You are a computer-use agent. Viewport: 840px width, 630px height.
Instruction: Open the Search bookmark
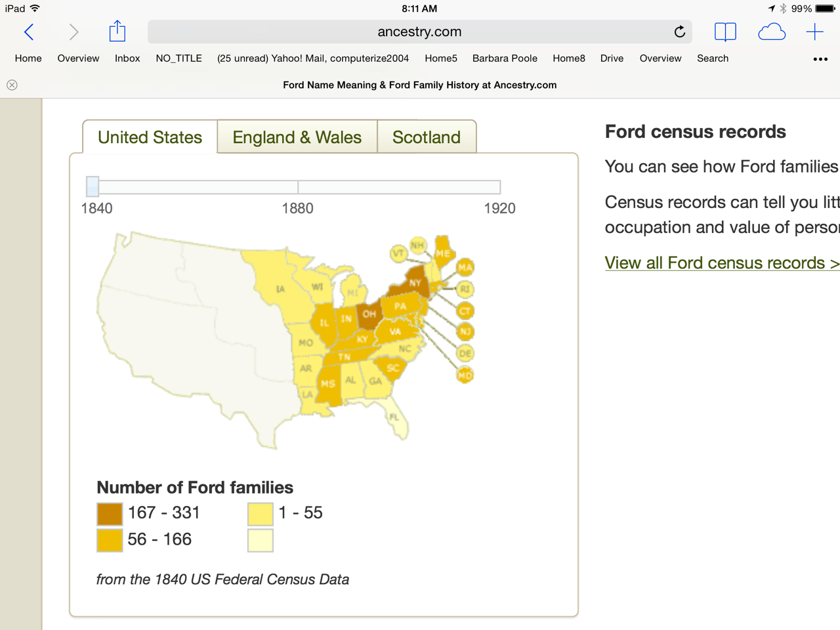[x=713, y=58]
